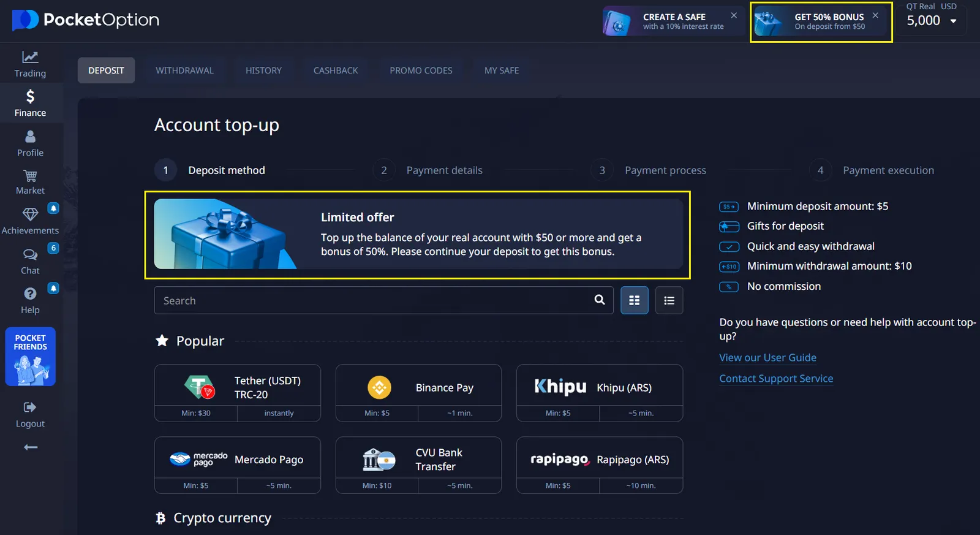Switch to list view of payment methods
The width and height of the screenshot is (980, 535).
(669, 300)
